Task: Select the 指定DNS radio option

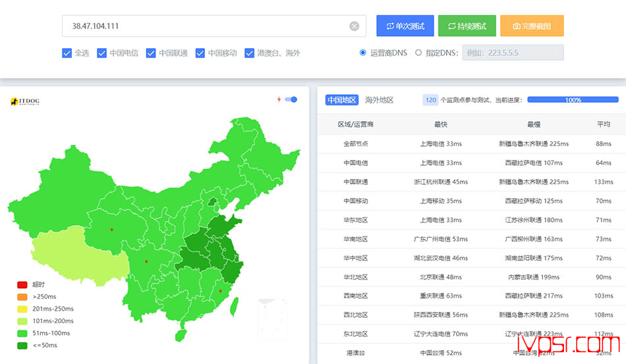Action: pyautogui.click(x=418, y=53)
